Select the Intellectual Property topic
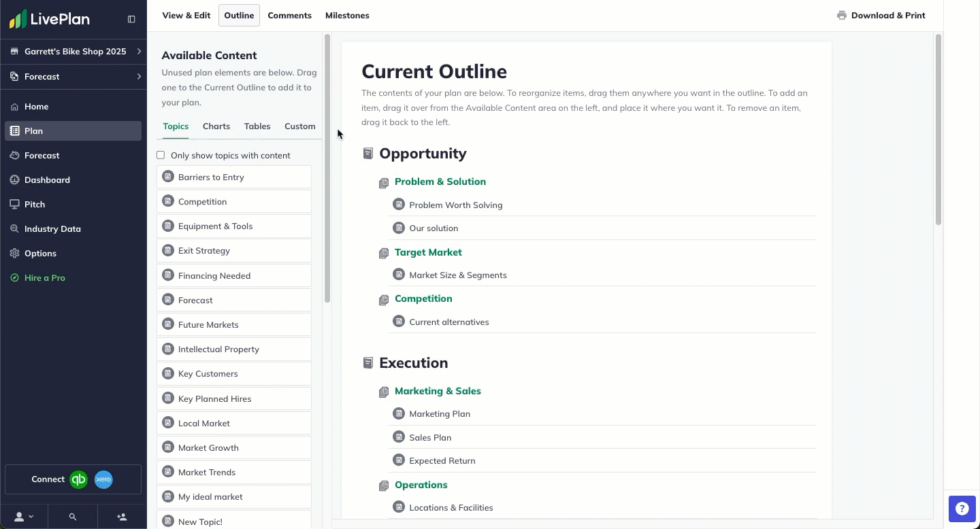Screen dimensions: 980x529 (x=234, y=349)
